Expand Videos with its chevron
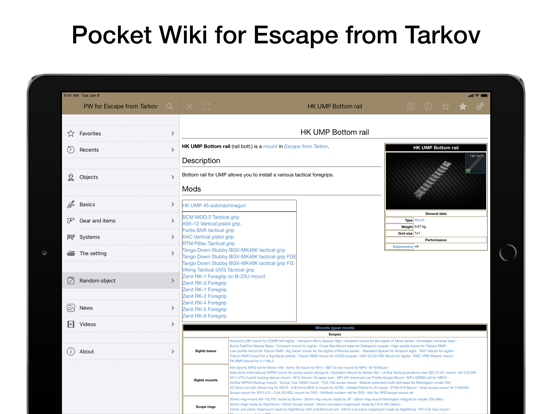Image resolution: width=552 pixels, height=414 pixels. (x=172, y=324)
